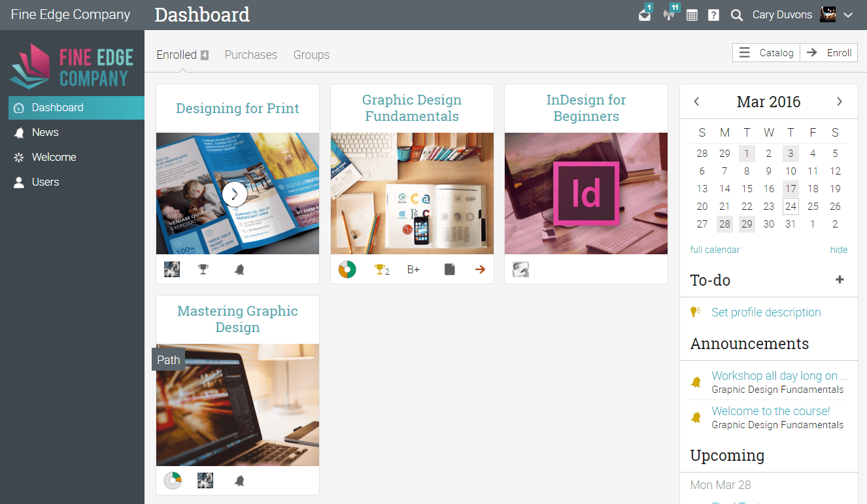Click the Enrolled count badge 4
This screenshot has width=867, height=504.
coord(205,55)
